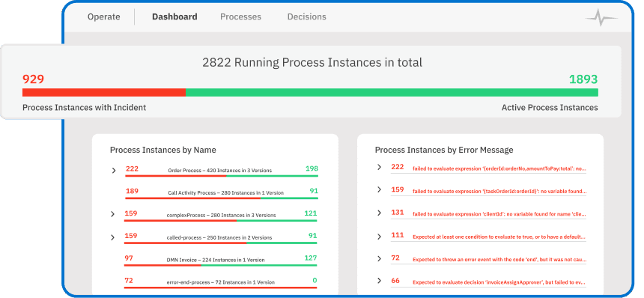The width and height of the screenshot is (644, 298).
Task: Click the 1893 active instances count
Action: pyautogui.click(x=583, y=79)
